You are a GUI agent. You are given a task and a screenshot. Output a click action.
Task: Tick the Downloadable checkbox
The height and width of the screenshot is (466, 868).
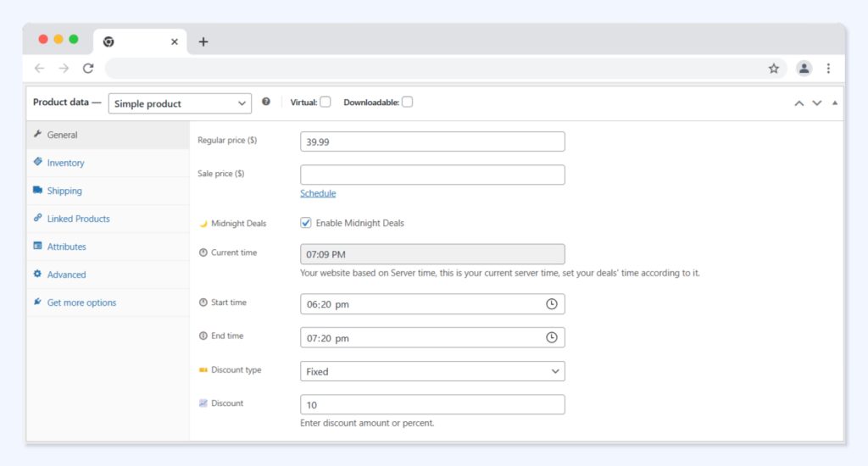click(x=407, y=103)
